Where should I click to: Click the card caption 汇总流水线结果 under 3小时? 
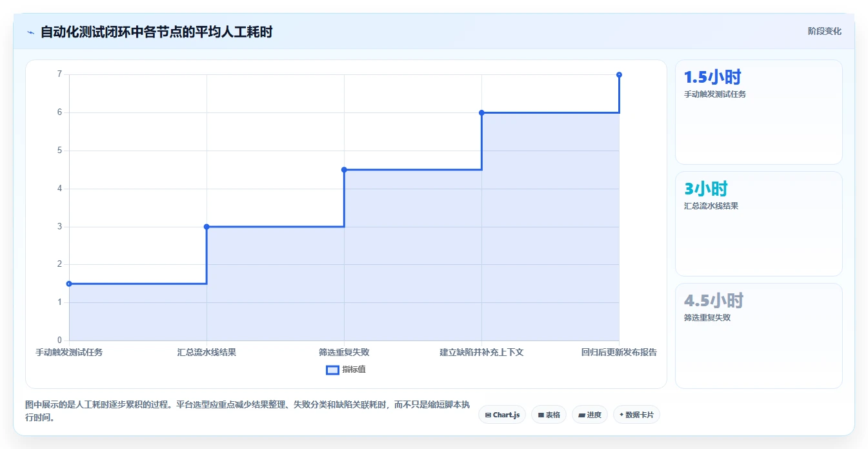(711, 206)
